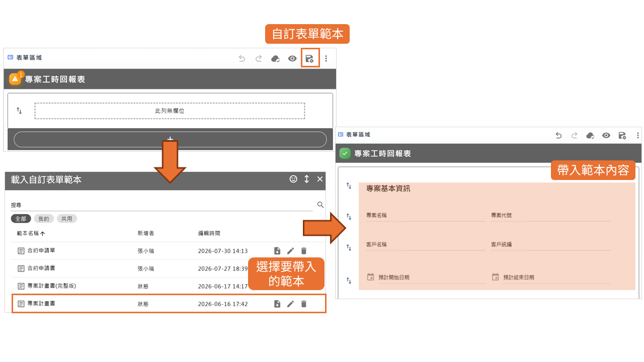Click the green check icon beside 專案工時回報表
Viewport: 644px width, 362px height.
coord(345,153)
